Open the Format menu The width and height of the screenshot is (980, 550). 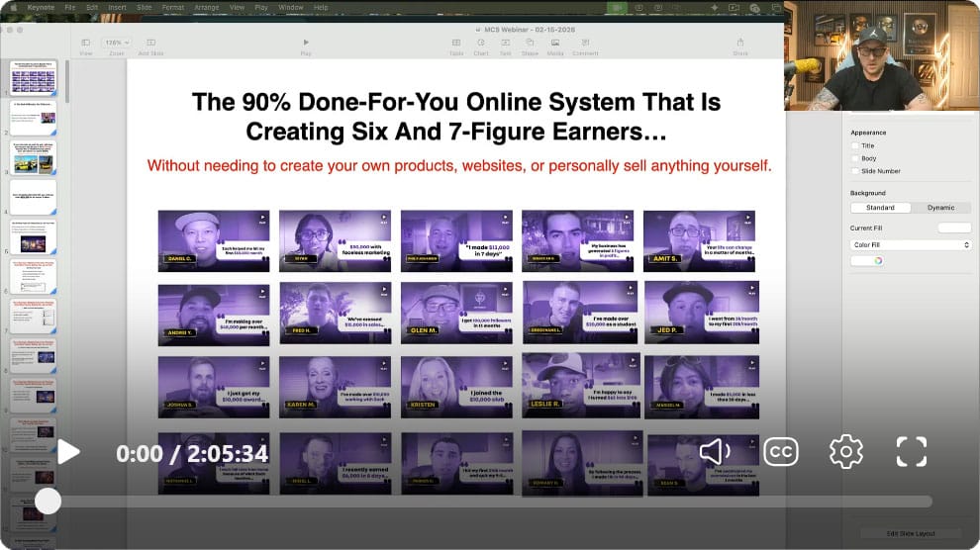(173, 8)
